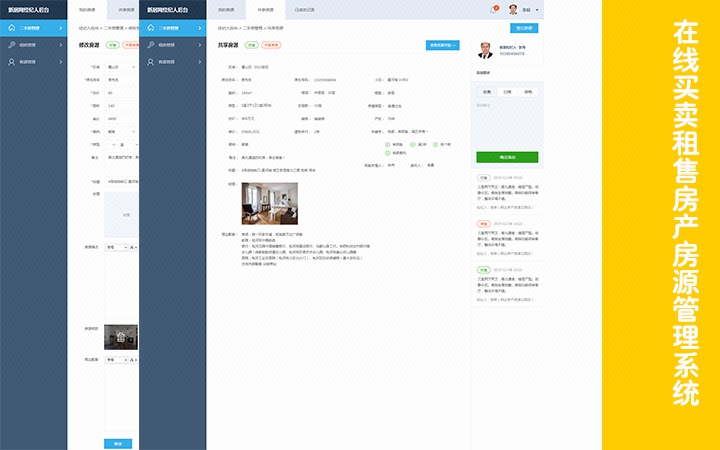Click user silhouette icon in 共享房源 window sidebar
720x450 pixels.
click(151, 62)
